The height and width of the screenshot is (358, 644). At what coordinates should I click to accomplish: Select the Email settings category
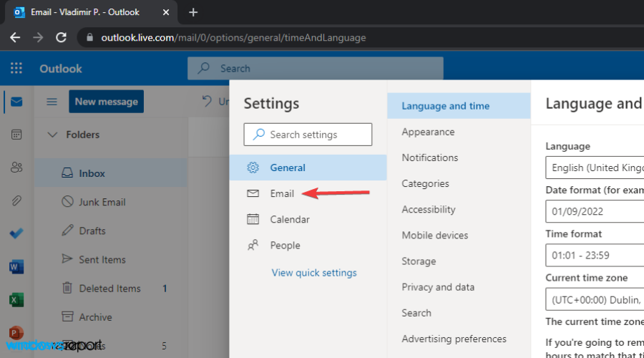pos(308,193)
